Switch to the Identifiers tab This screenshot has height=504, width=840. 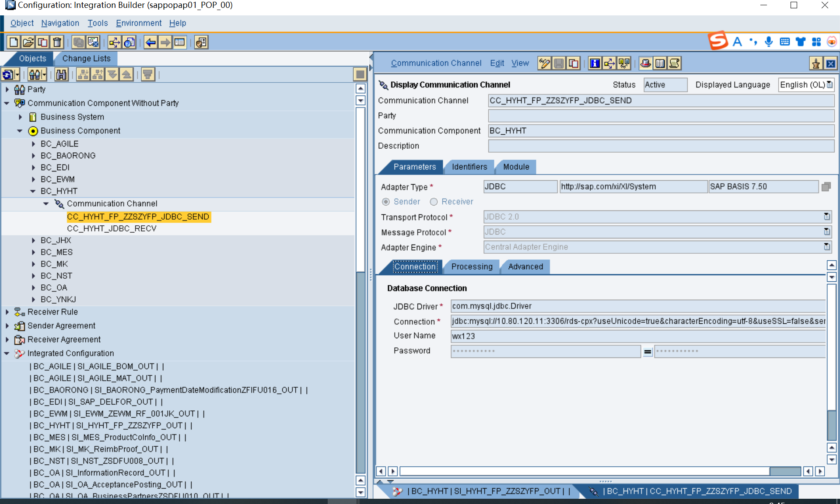(469, 167)
